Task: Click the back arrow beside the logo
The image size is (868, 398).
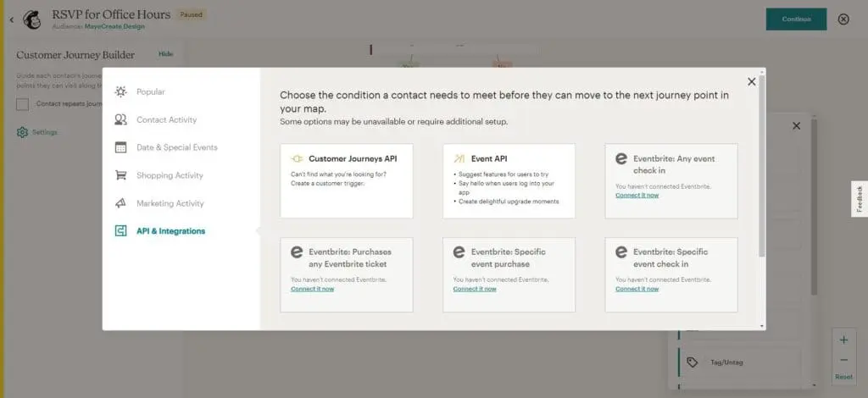Action: pos(11,19)
